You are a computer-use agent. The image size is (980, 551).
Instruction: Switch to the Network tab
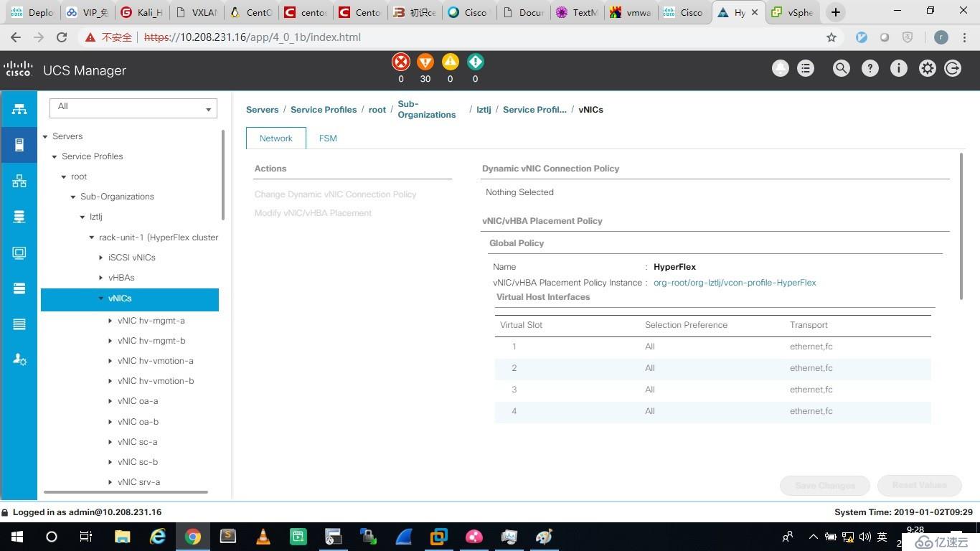click(276, 138)
